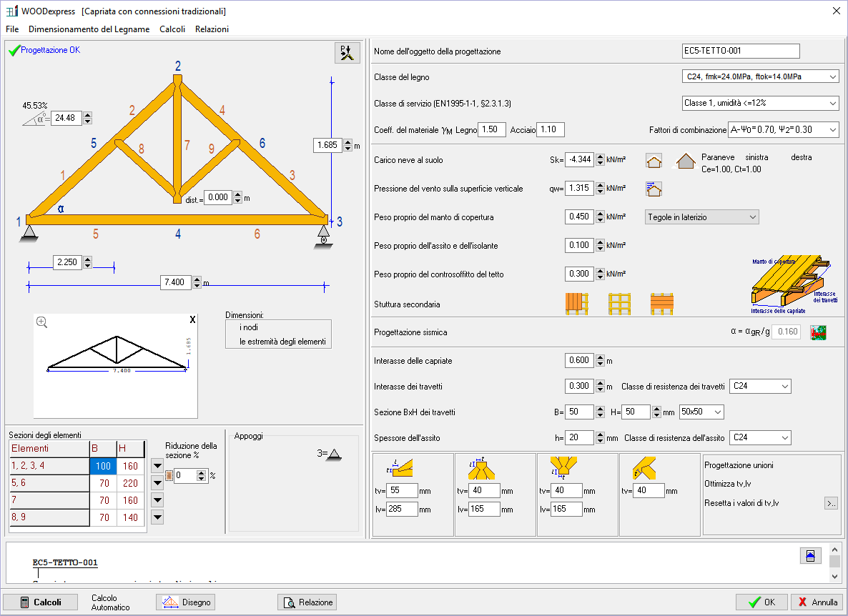Open section dropdown arrow for elements 5, 6
The width and height of the screenshot is (848, 616).
pyautogui.click(x=157, y=483)
